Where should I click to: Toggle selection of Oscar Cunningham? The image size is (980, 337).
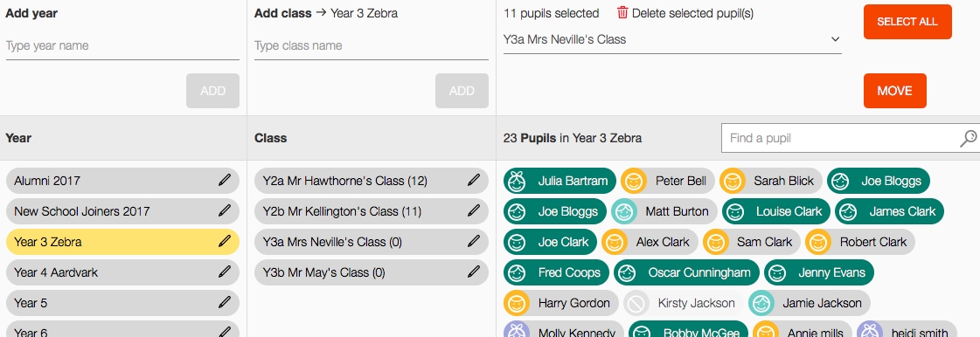[x=686, y=272]
